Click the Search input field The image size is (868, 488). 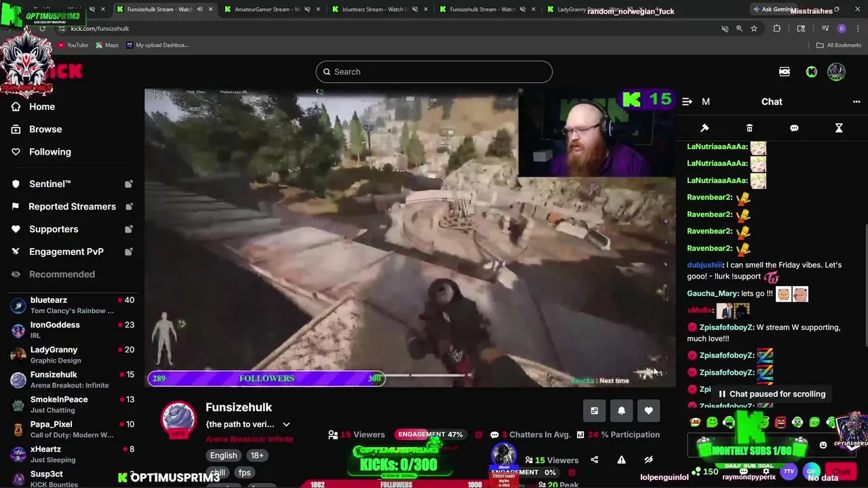[x=434, y=72]
